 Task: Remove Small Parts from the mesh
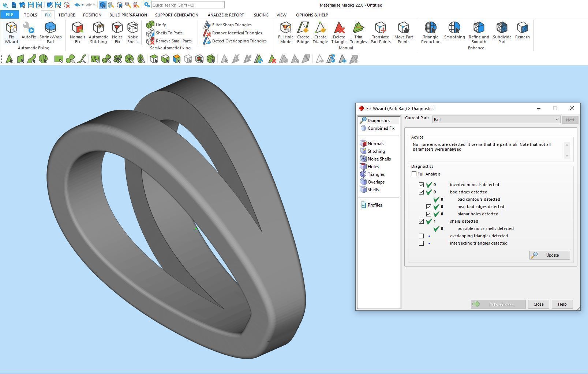click(x=169, y=41)
